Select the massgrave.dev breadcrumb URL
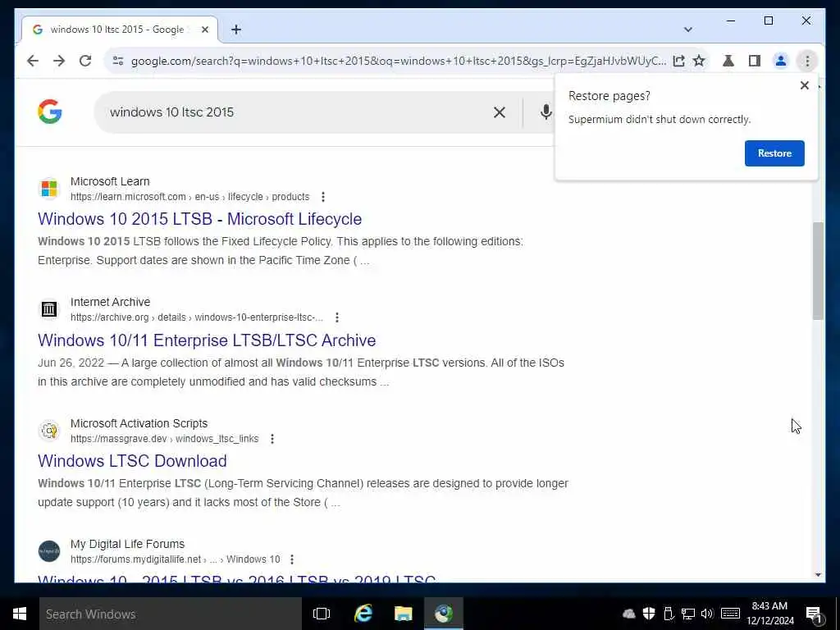Image resolution: width=840 pixels, height=630 pixels. coord(164,439)
